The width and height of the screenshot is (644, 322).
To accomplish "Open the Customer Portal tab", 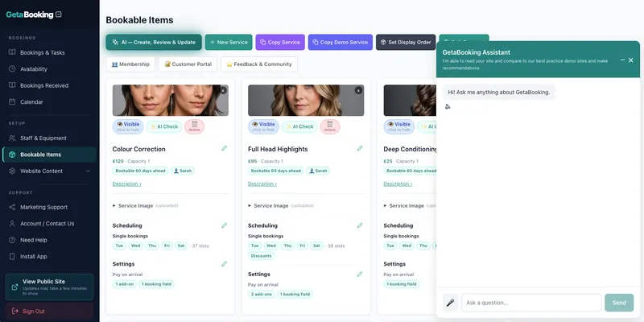I will 188,64.
